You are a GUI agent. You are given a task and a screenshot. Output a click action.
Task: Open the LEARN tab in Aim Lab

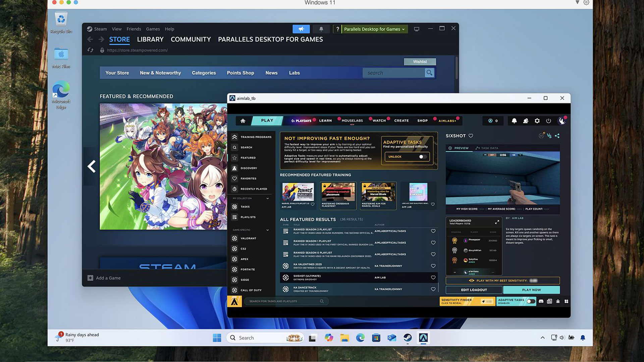(325, 121)
